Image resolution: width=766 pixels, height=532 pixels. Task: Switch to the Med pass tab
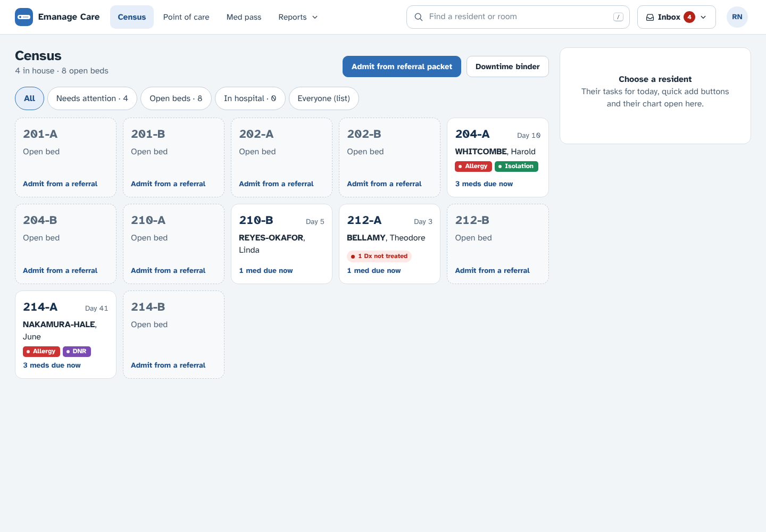pos(244,17)
